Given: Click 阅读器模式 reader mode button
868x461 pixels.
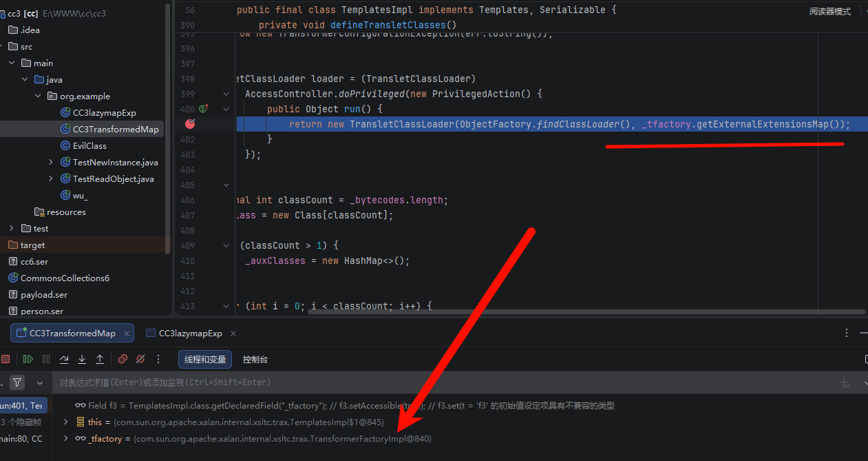Looking at the screenshot, I should [830, 12].
